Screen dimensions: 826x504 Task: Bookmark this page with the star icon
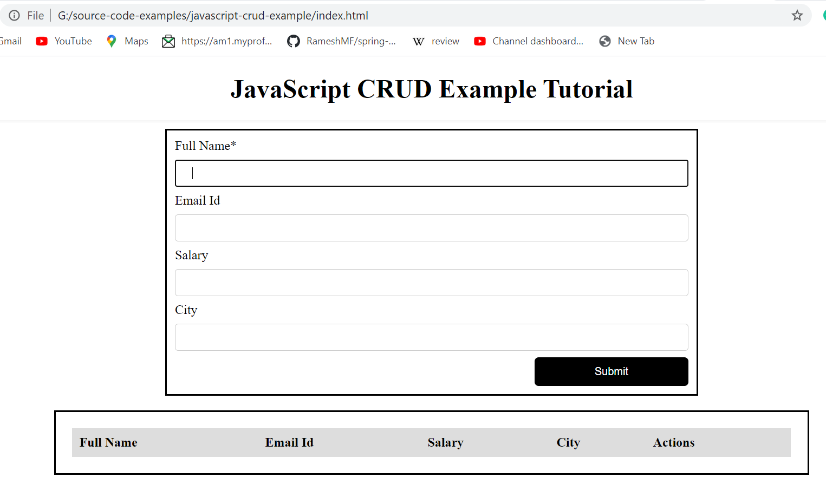(x=797, y=15)
